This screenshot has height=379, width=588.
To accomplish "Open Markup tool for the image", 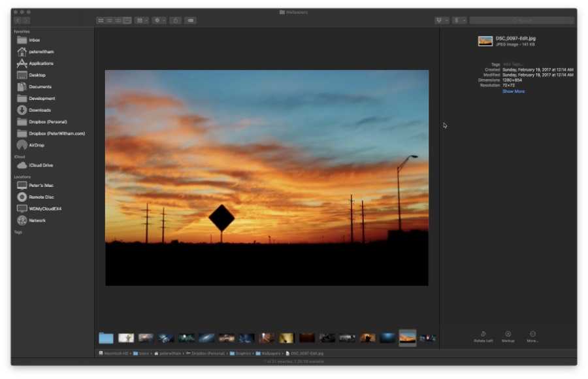I will 508,334.
